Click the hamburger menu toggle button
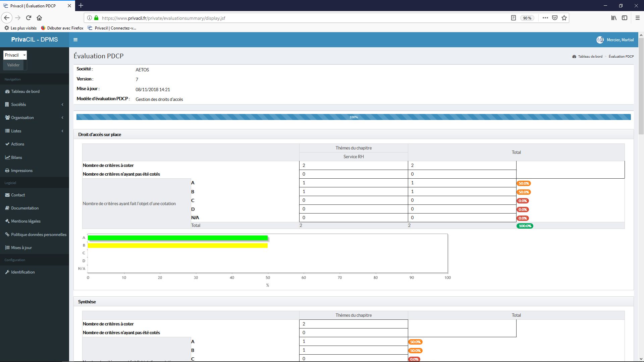The width and height of the screenshot is (644, 362). click(75, 39)
